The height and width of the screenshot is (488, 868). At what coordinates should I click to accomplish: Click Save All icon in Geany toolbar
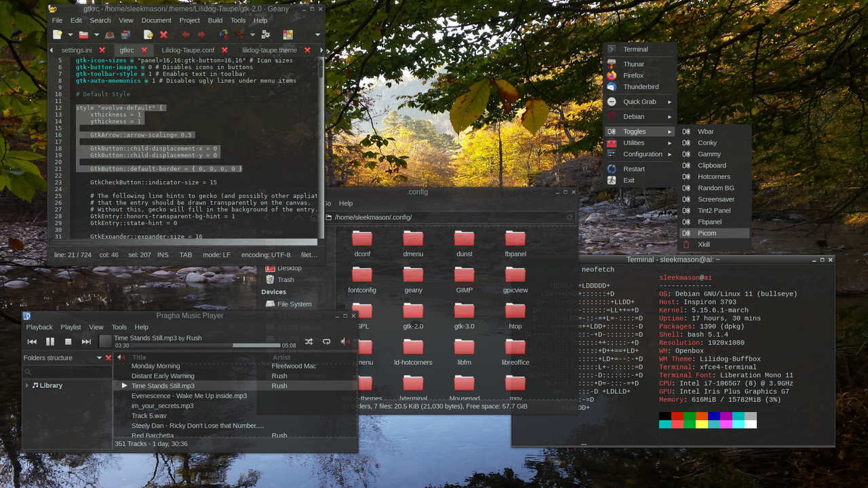pos(125,35)
